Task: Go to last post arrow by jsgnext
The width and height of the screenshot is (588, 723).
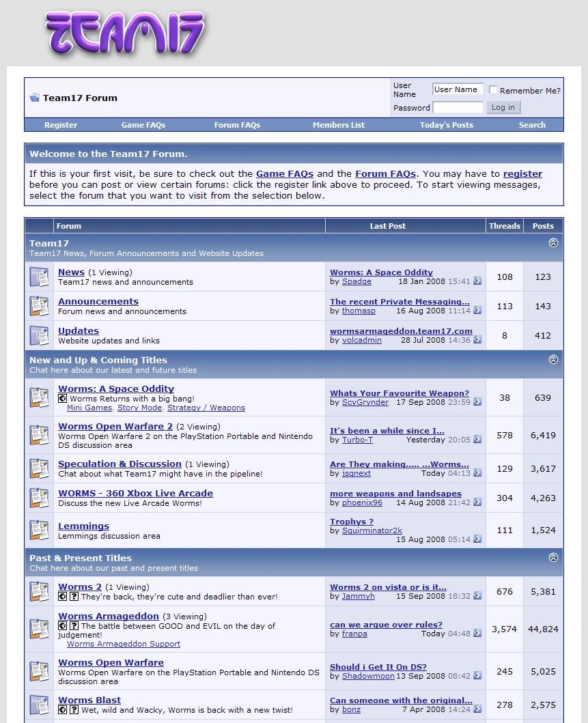Action: pos(477,472)
